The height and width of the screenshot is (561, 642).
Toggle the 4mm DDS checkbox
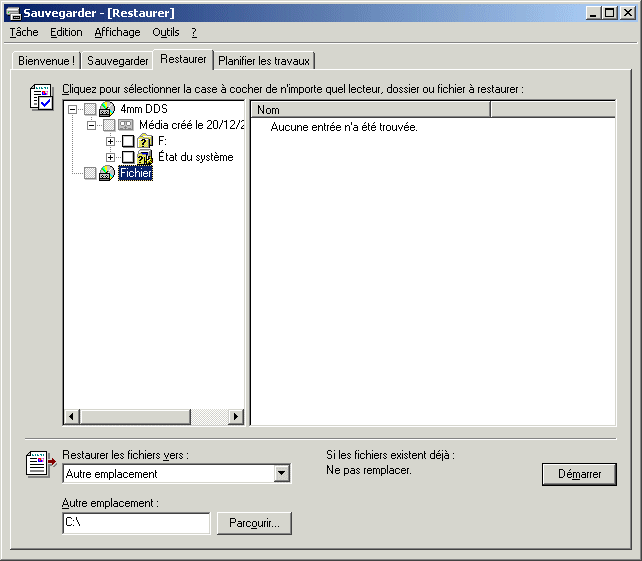click(x=90, y=109)
